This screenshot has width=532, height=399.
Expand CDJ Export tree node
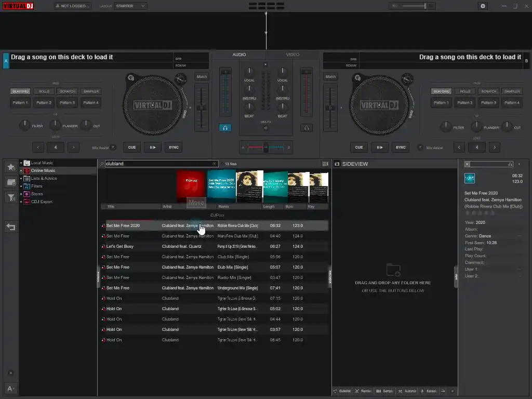tap(21, 202)
